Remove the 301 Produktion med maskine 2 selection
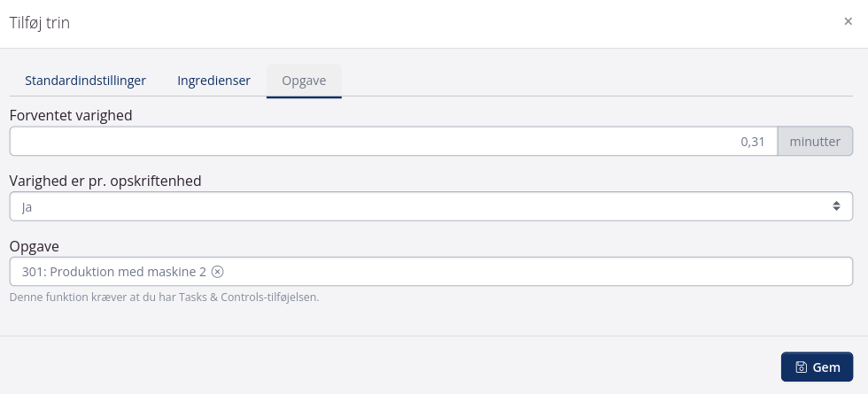Image resolution: width=868 pixels, height=394 pixels. click(x=218, y=272)
